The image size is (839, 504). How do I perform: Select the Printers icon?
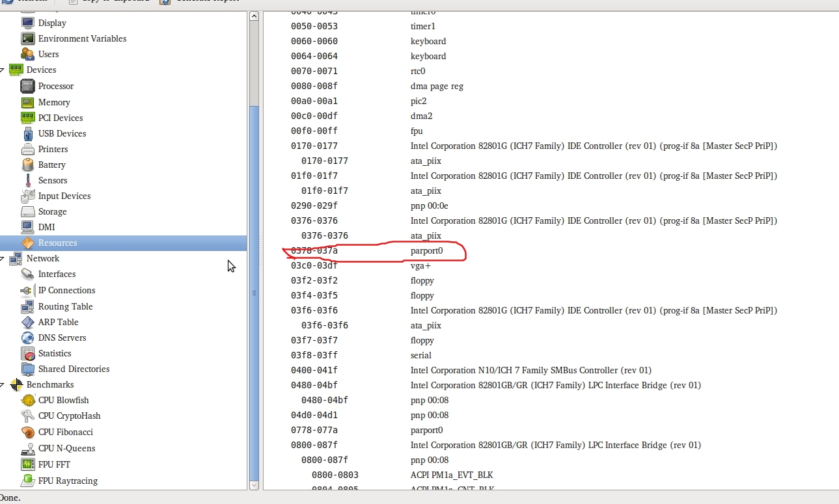tap(27, 149)
